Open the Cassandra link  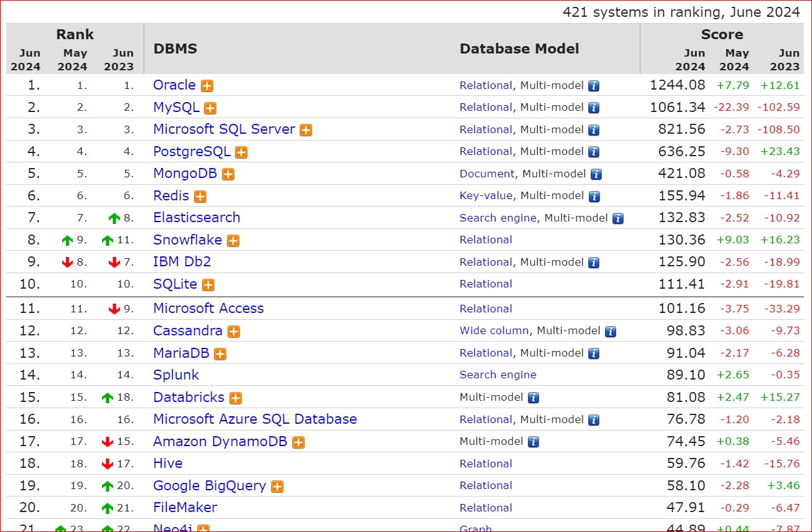(188, 330)
